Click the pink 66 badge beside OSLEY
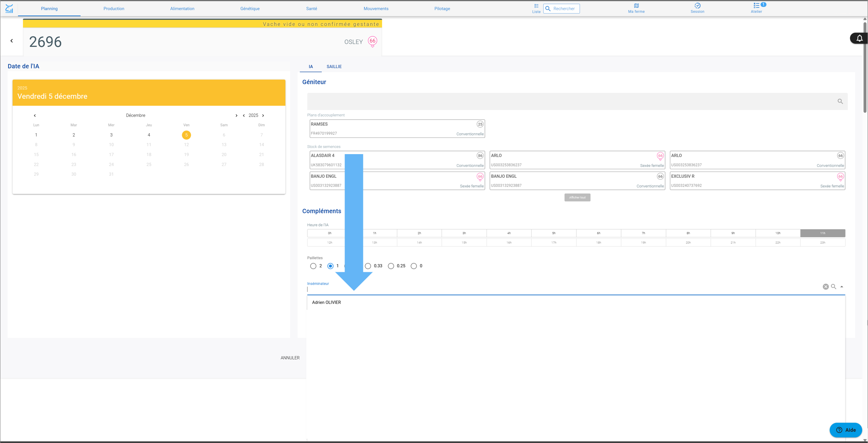The image size is (868, 443). [x=373, y=41]
